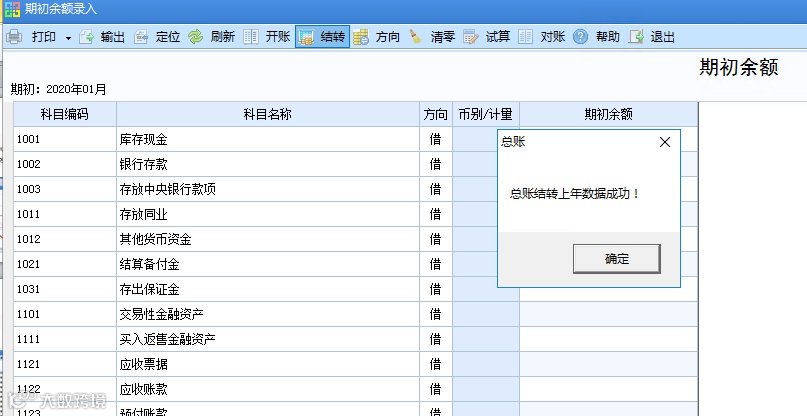Click the 期初:2020年01月 period label

59,90
